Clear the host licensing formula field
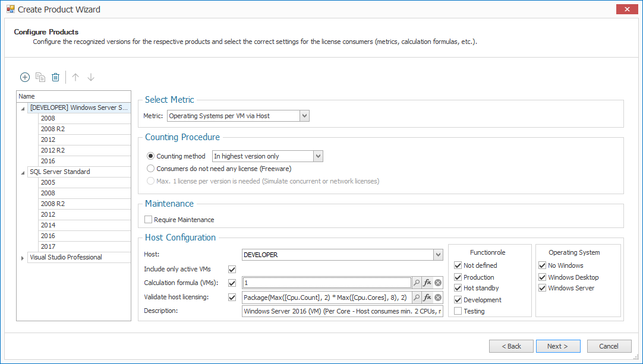The image size is (643, 364). pos(438,297)
